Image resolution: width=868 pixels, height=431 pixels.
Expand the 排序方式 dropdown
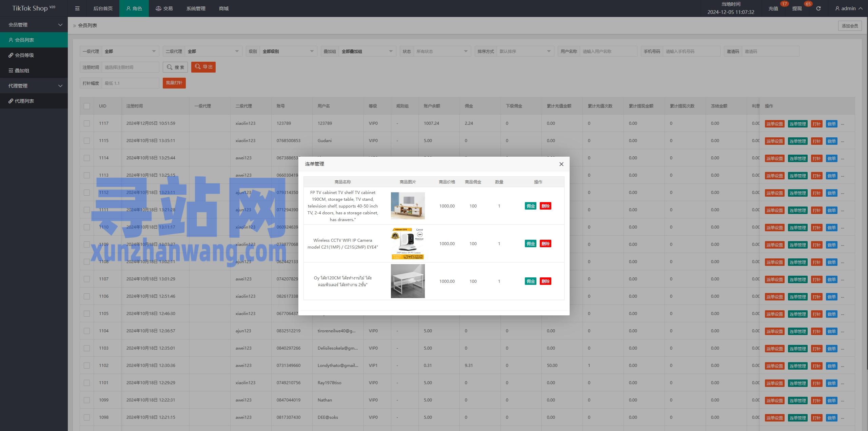pyautogui.click(x=525, y=51)
